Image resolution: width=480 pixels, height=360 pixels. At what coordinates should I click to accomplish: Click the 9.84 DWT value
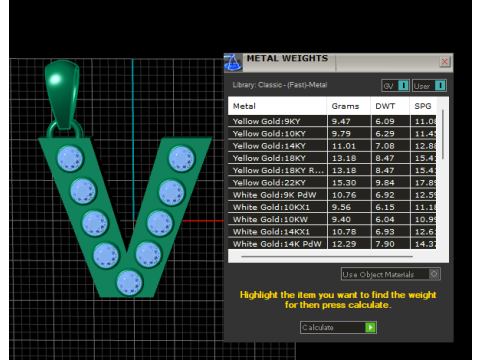click(385, 183)
